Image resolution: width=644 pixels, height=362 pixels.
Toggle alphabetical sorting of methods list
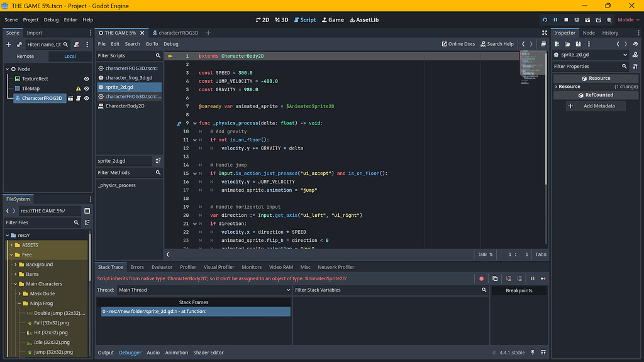tap(158, 161)
